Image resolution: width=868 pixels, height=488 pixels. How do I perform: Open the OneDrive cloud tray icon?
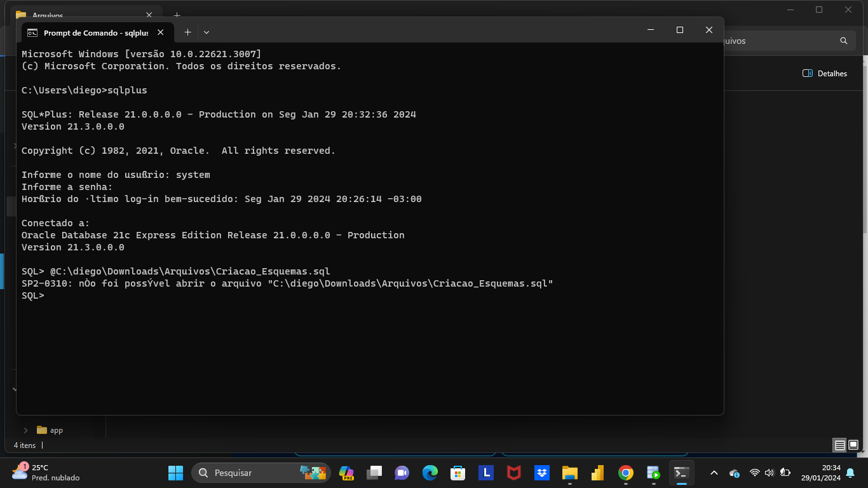(735, 473)
